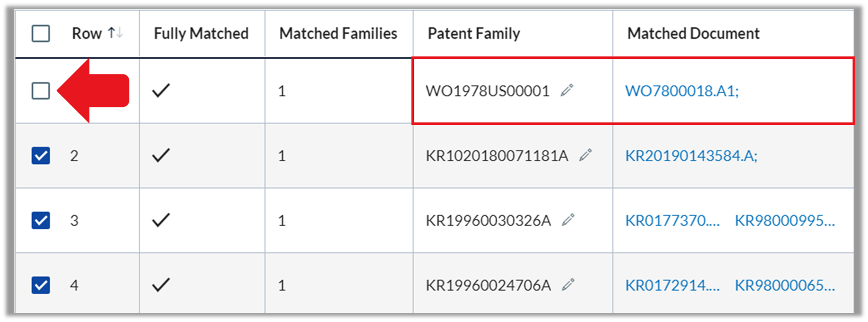The image size is (868, 322).
Task: Click the red arrow pointing at first checkbox
Action: click(x=94, y=91)
